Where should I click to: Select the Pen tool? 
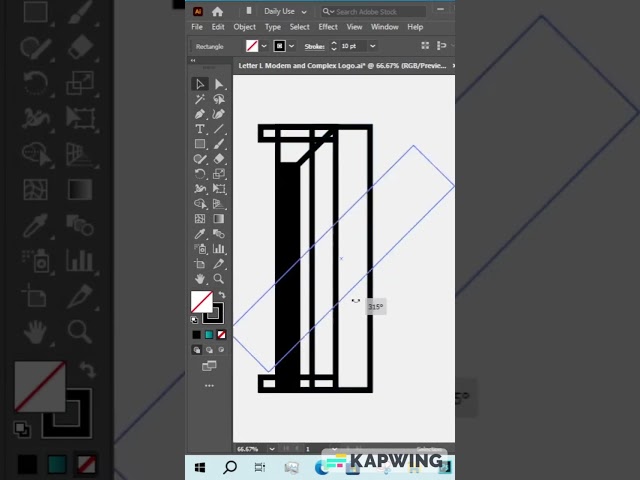pos(200,114)
